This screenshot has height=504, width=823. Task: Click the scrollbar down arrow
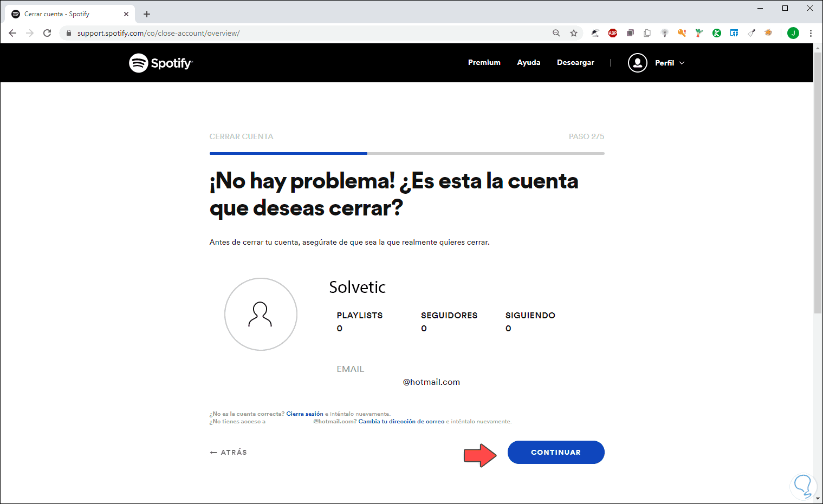click(x=818, y=499)
